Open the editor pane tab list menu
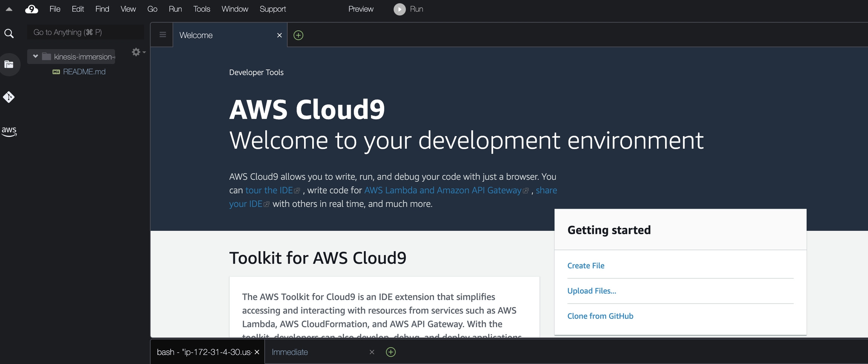 (x=162, y=35)
